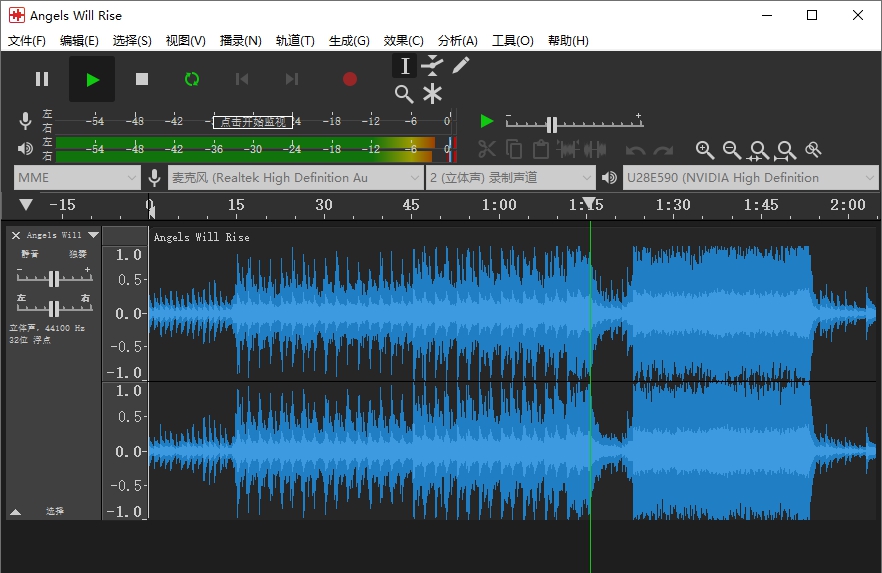Adjust the track left-right pan slider
This screenshot has height=573, width=882.
(54, 308)
